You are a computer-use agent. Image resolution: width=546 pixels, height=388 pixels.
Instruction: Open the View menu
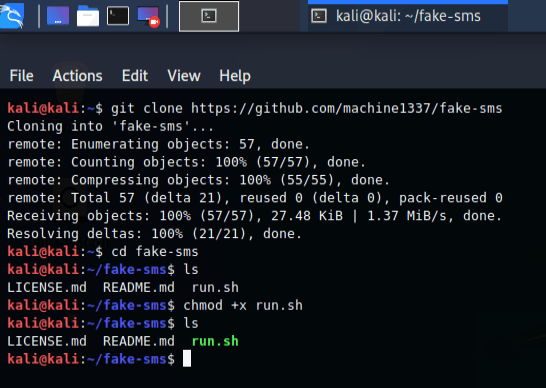pos(184,76)
